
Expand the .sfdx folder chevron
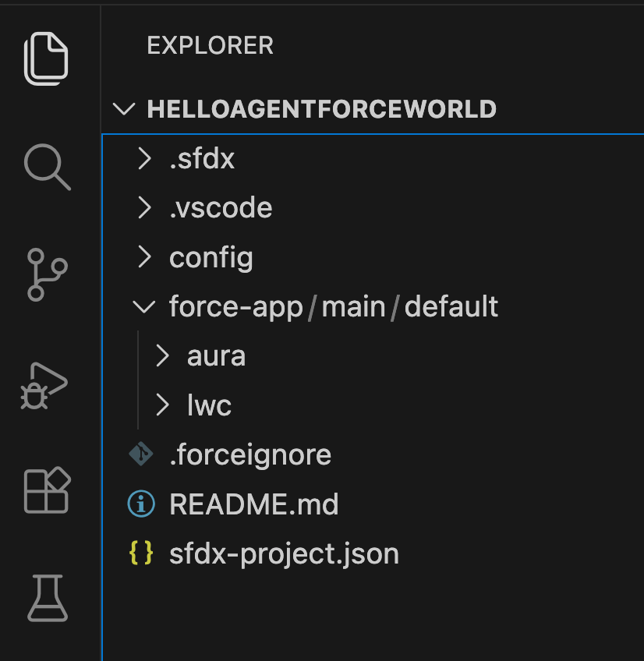(x=144, y=159)
